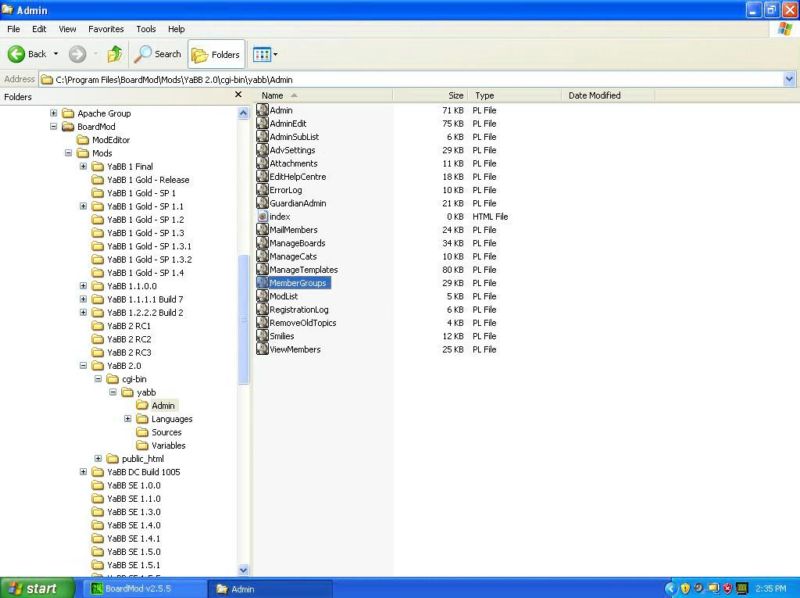Expand the Apache Group folder
The image size is (800, 598).
pyautogui.click(x=54, y=113)
